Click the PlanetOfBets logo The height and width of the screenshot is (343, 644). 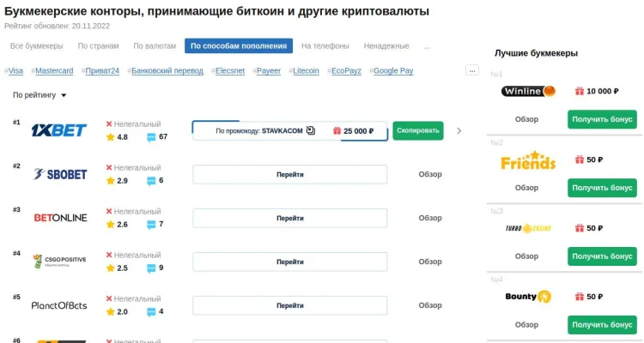coord(59,305)
